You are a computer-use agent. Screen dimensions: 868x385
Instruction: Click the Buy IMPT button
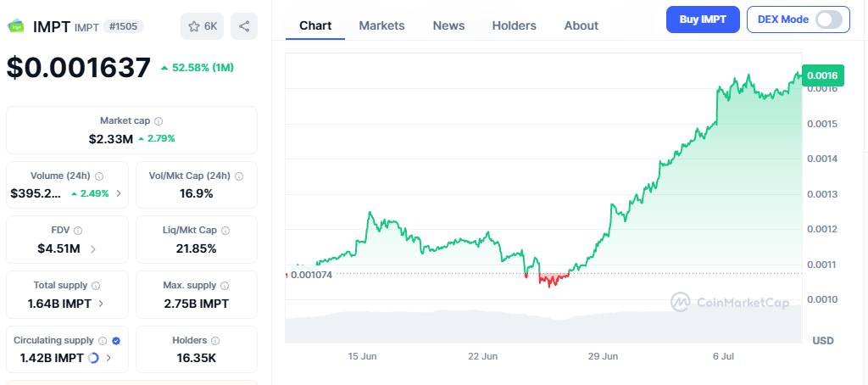pyautogui.click(x=703, y=20)
